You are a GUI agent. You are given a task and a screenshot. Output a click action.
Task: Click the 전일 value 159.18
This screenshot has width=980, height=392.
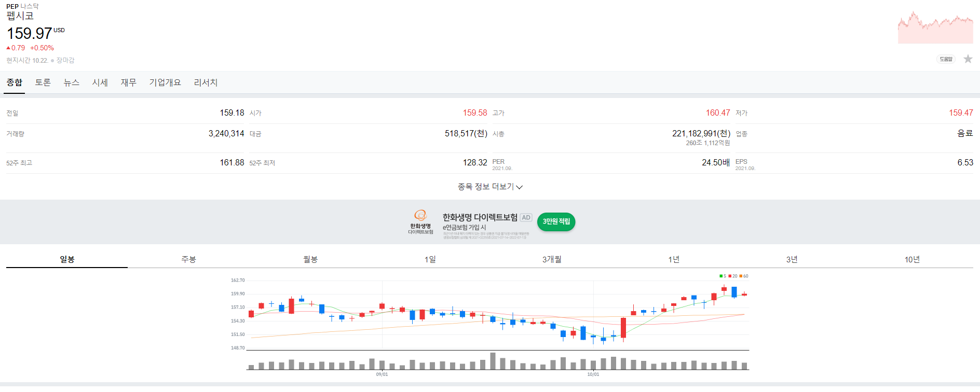click(x=232, y=113)
